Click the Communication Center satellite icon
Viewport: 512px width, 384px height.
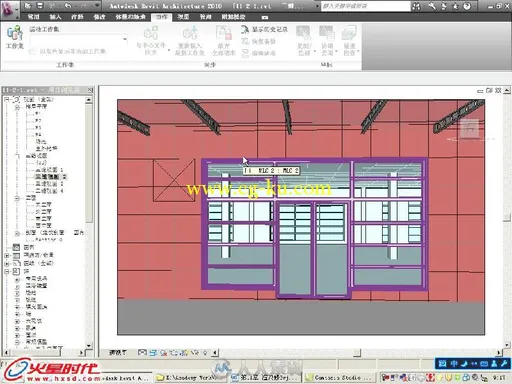444,6
